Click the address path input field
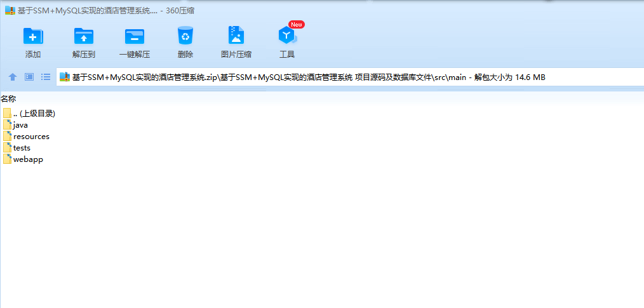The width and height of the screenshot is (644, 308). tap(350, 77)
